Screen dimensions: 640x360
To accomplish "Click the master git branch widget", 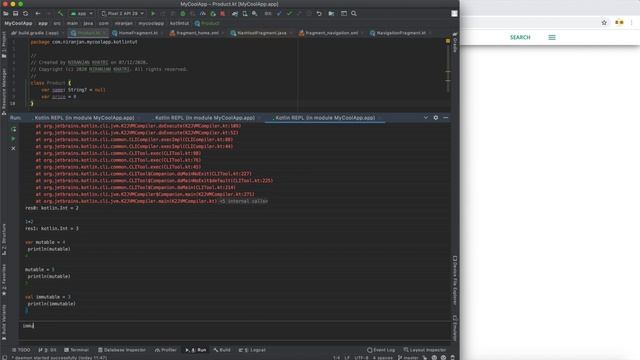I will tap(408, 358).
